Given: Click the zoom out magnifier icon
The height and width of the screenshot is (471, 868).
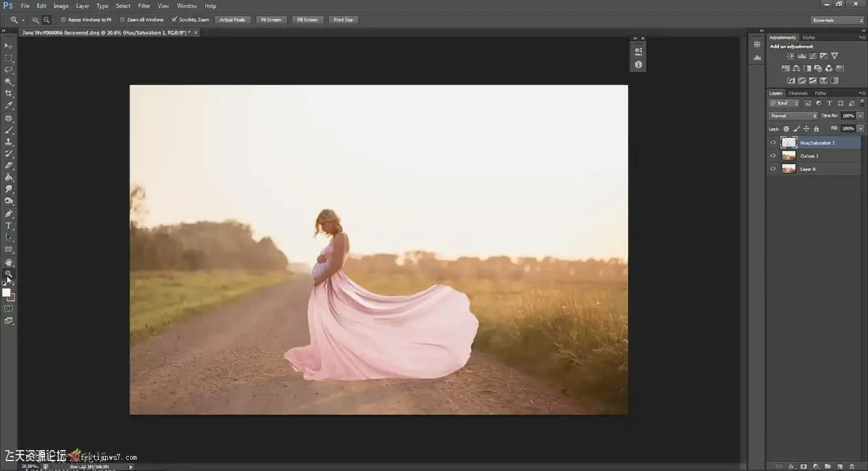Looking at the screenshot, I should (46, 20).
